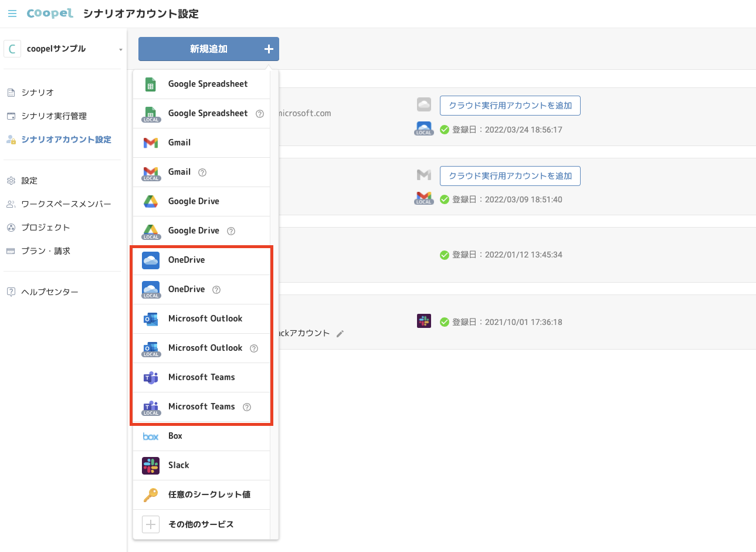Click the シナリオ document icon

click(11, 93)
